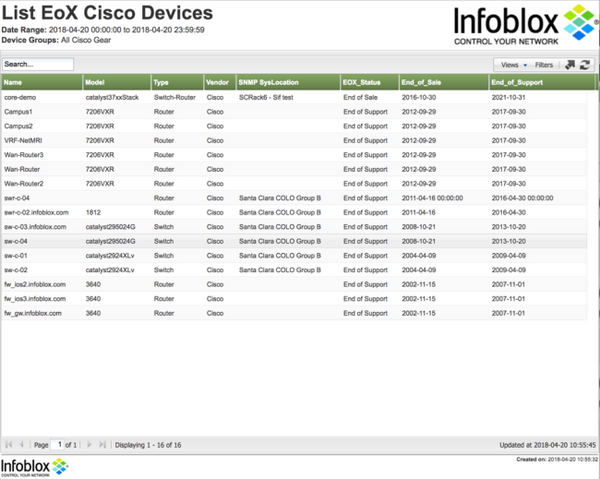Screen dimensions: 600x479
Task: Open the Filters button
Action: (x=544, y=65)
